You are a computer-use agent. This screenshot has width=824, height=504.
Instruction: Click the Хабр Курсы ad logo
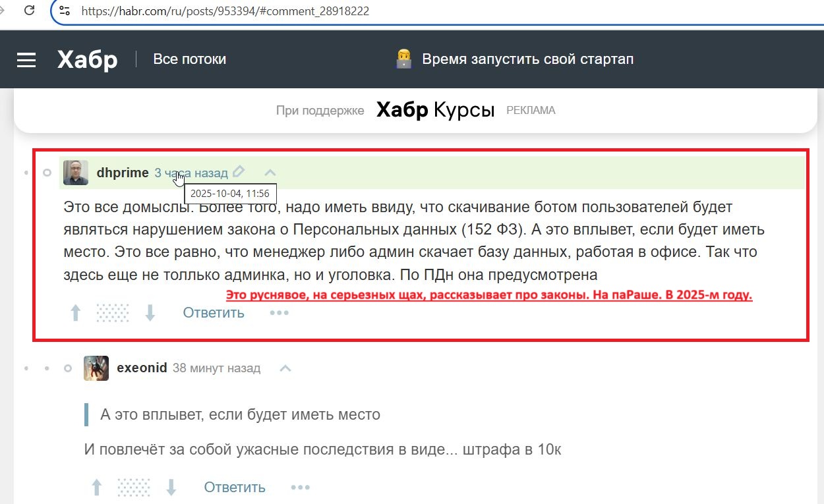point(435,110)
